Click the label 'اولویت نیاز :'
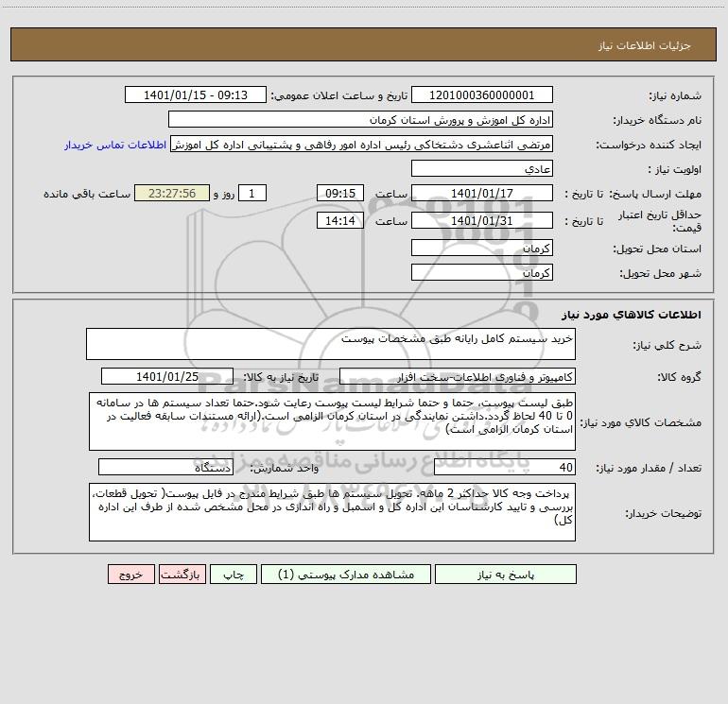Image resolution: width=728 pixels, height=704 pixels. (675, 170)
